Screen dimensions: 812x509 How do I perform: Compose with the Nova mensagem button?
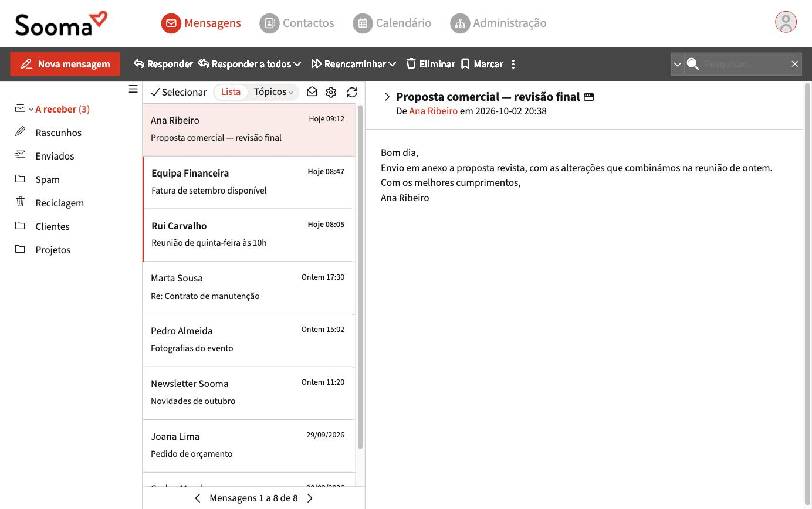(65, 64)
